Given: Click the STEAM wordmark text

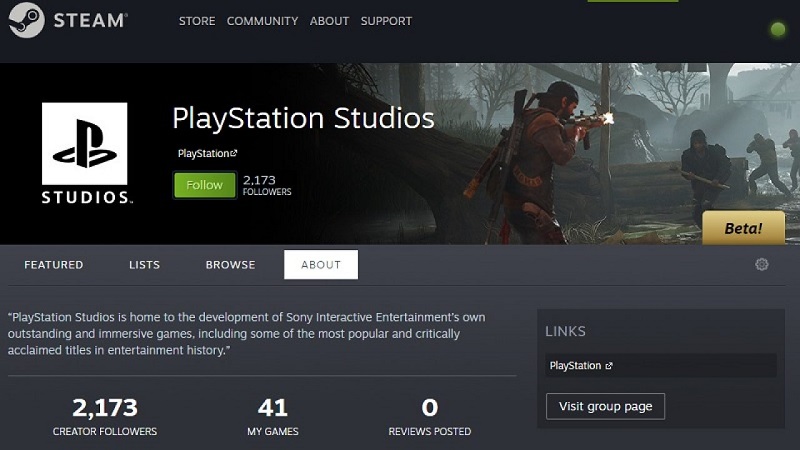Looking at the screenshot, I should 90,20.
